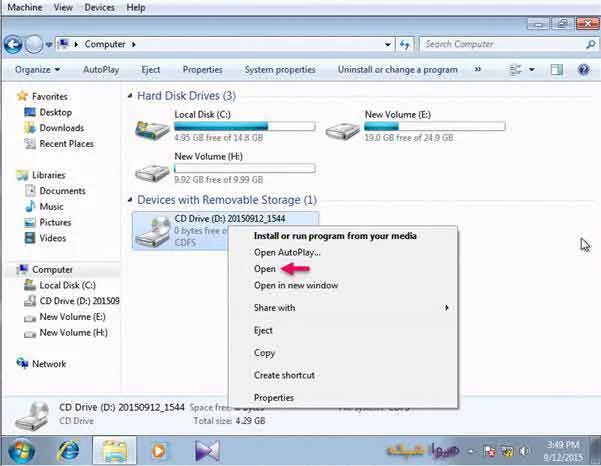The height and width of the screenshot is (466, 601).
Task: Launch Internet Explorer from taskbar
Action: (68, 451)
